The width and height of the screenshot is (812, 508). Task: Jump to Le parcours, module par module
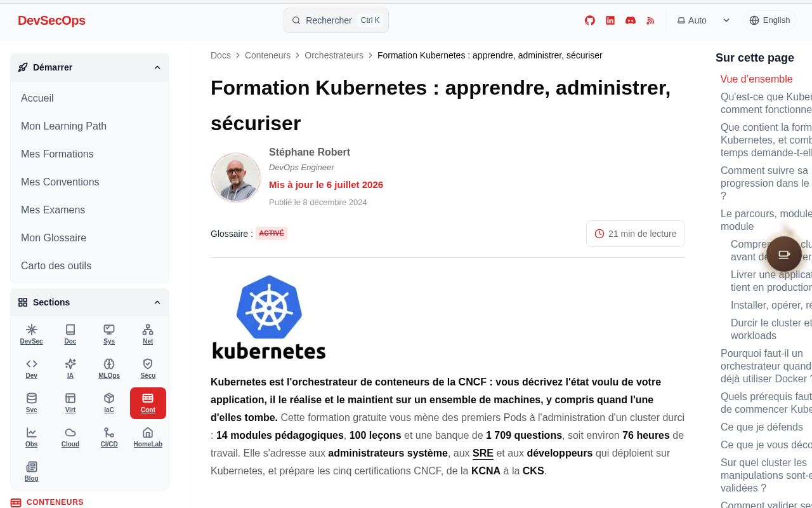[766, 220]
